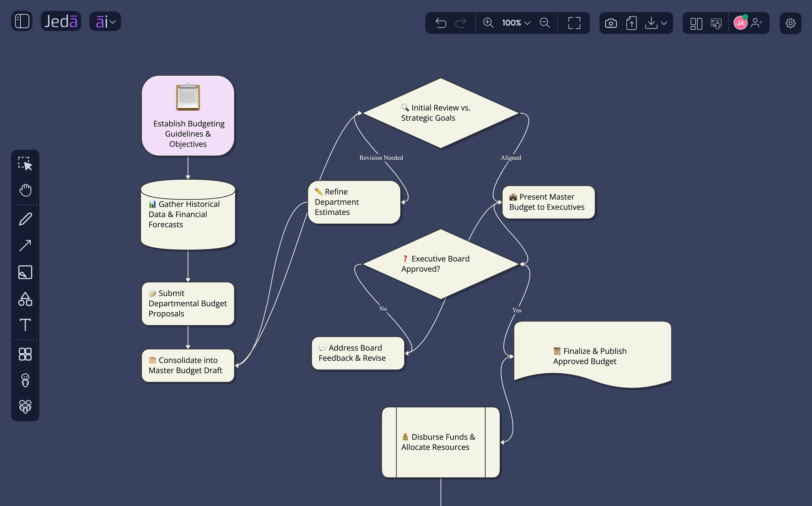Click the Submit Departmental Budget Proposals node
812x506 pixels.
click(x=188, y=304)
